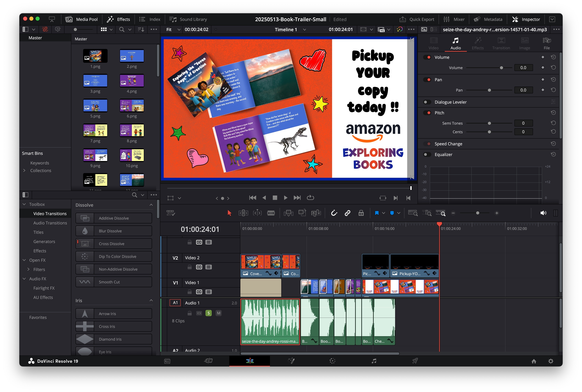Screen dimensions: 582x392
Task: Expand the Collections smart bin
Action: pyautogui.click(x=24, y=170)
